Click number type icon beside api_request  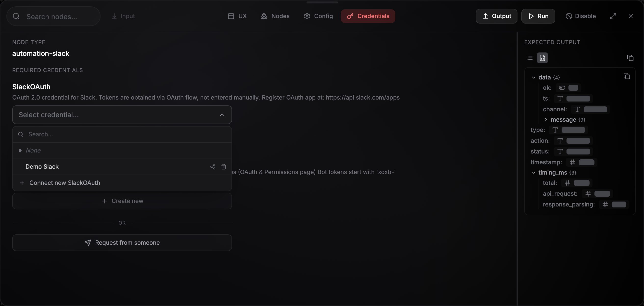588,194
